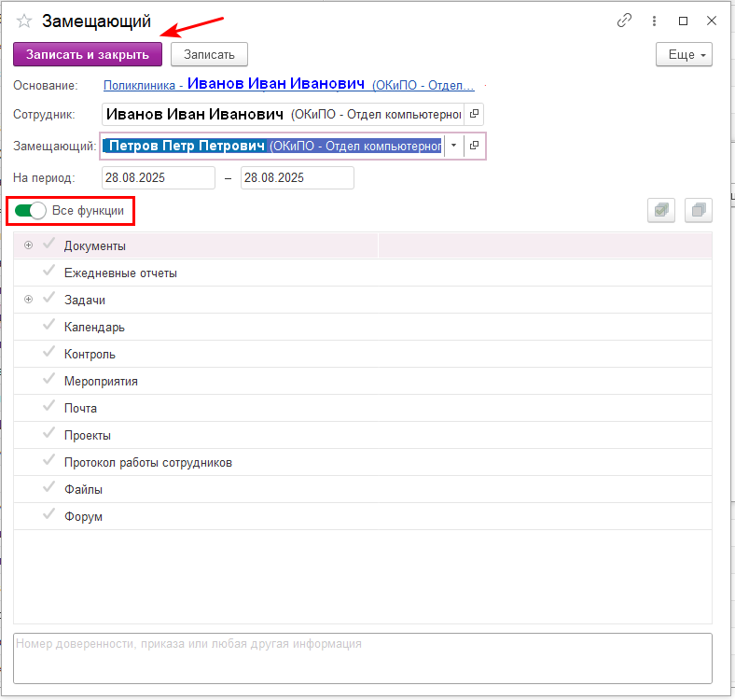Toggle the Все функции switch
The width and height of the screenshot is (735, 700).
coord(31,211)
